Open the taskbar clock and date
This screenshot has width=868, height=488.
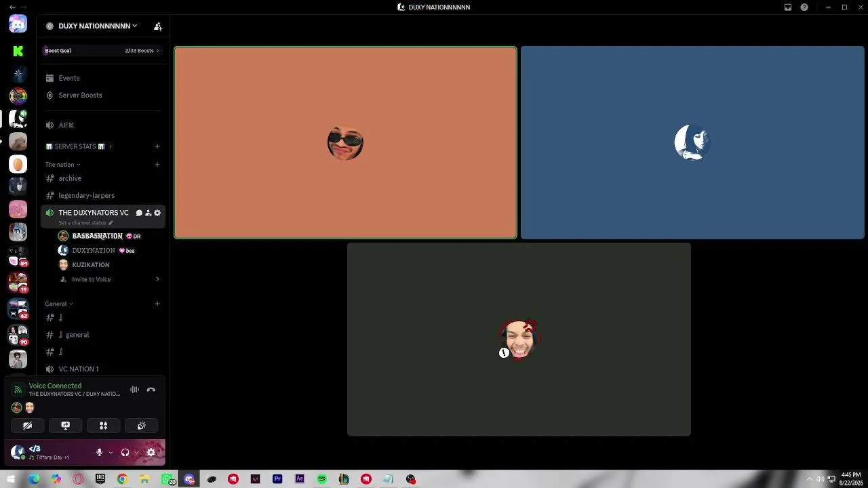tap(850, 479)
